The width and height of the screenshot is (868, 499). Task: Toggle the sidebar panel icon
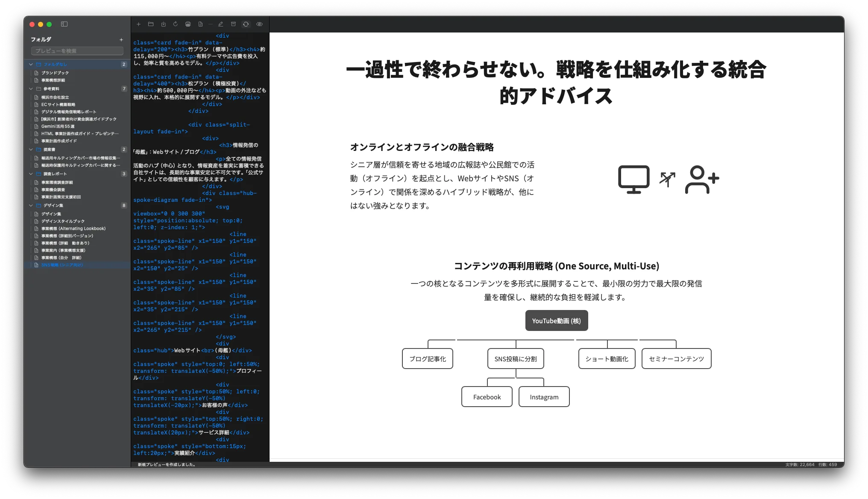tap(65, 24)
